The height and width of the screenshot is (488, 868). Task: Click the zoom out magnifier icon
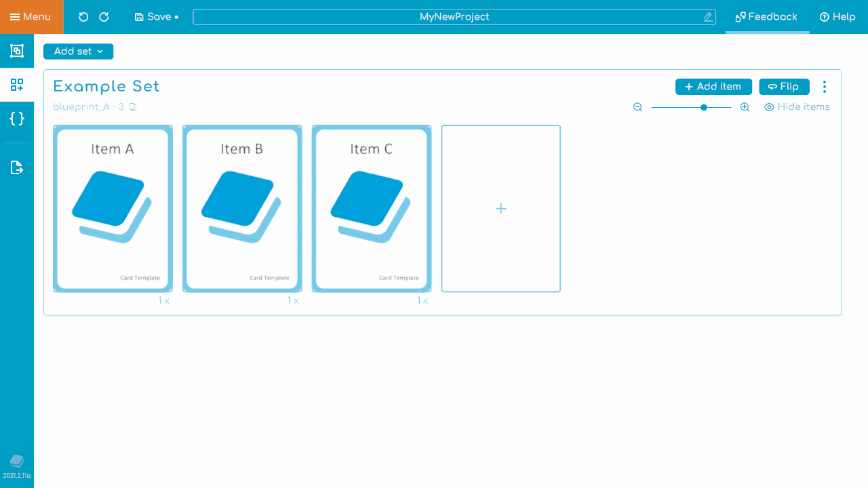(637, 107)
